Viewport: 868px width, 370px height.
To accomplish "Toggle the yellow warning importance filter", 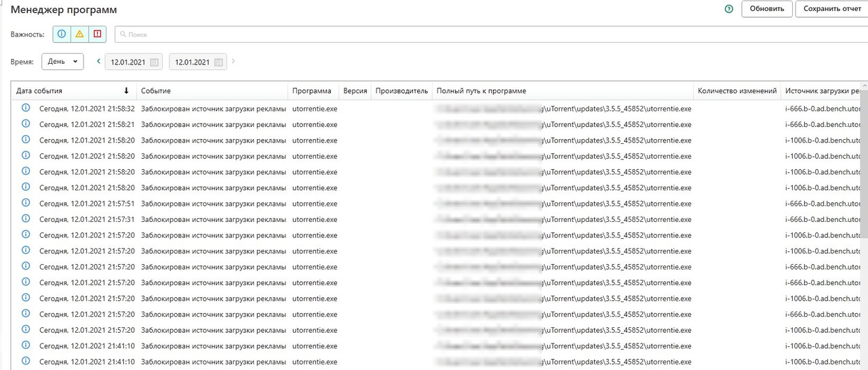I will click(x=80, y=34).
